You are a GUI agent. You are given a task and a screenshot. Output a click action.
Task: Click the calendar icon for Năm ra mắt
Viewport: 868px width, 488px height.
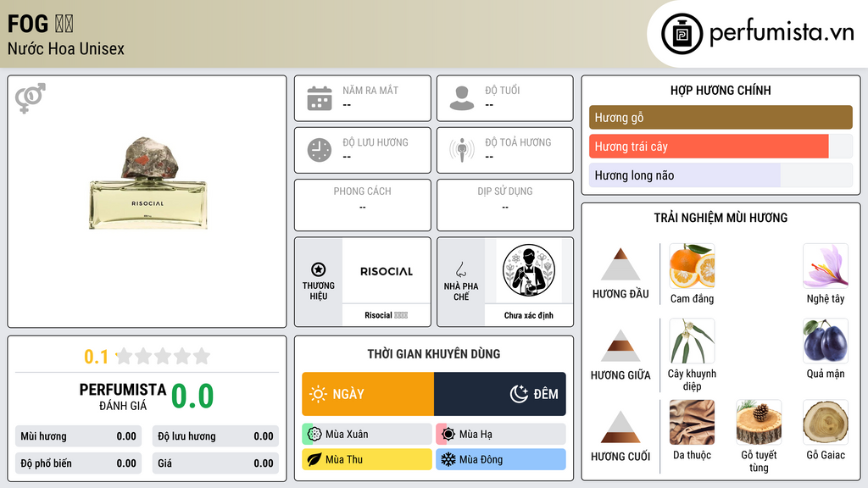tap(320, 98)
